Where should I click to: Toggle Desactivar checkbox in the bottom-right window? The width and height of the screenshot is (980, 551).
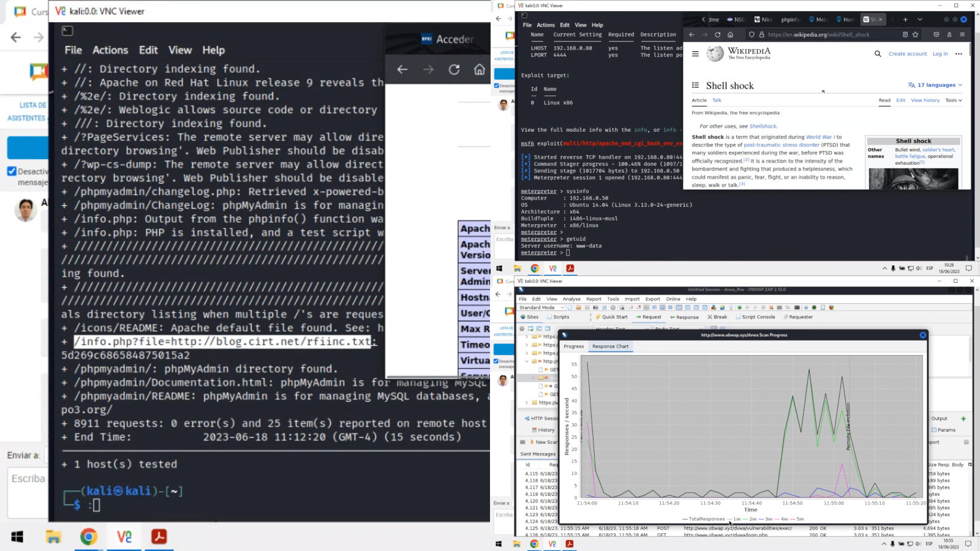pos(496,361)
